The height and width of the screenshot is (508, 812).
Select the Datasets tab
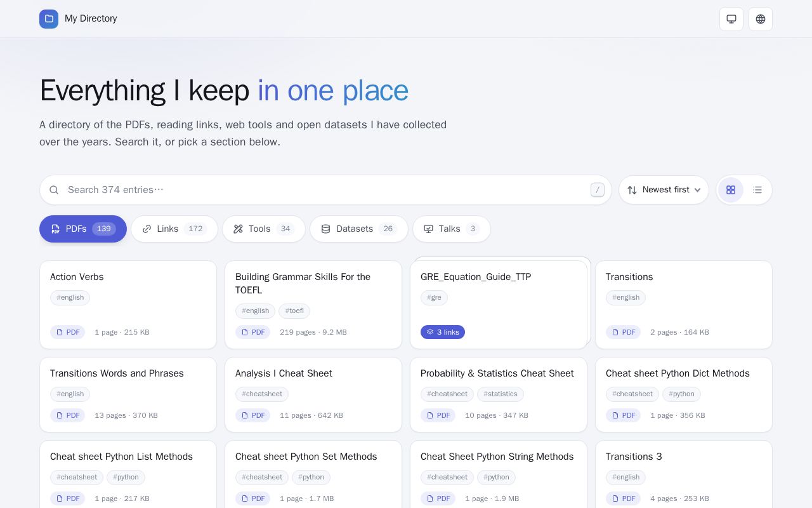pyautogui.click(x=359, y=229)
